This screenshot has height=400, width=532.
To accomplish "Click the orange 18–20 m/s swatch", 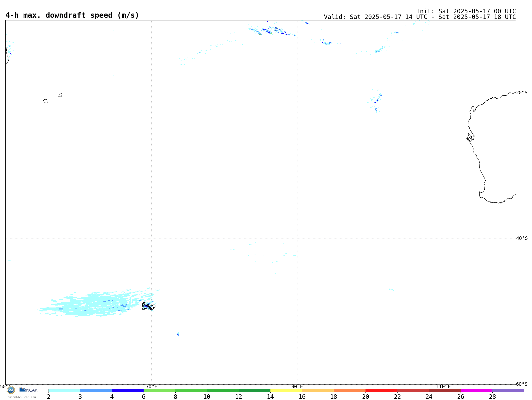I will [349, 391].
